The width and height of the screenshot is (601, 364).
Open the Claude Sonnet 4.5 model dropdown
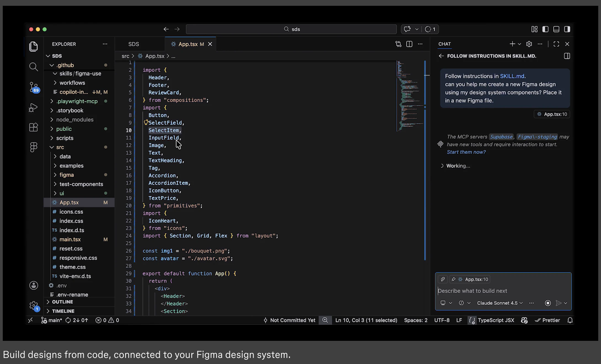click(500, 303)
